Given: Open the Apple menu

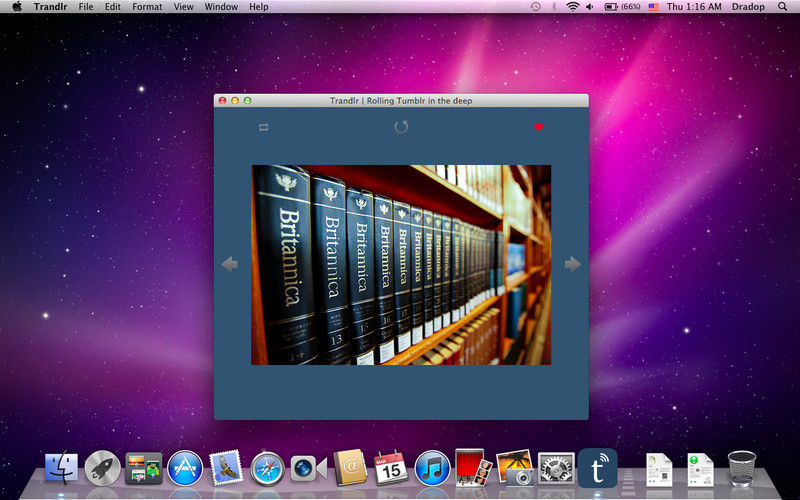Looking at the screenshot, I should pos(17,7).
